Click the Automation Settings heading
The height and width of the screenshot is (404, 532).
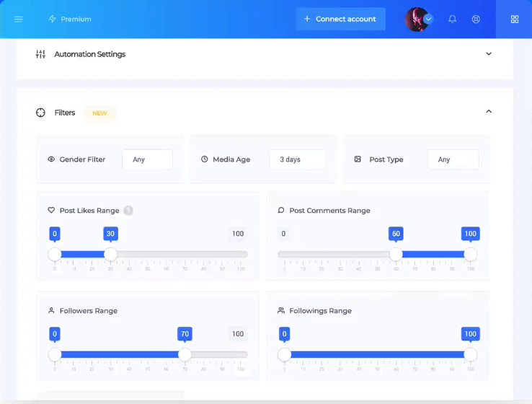point(90,54)
